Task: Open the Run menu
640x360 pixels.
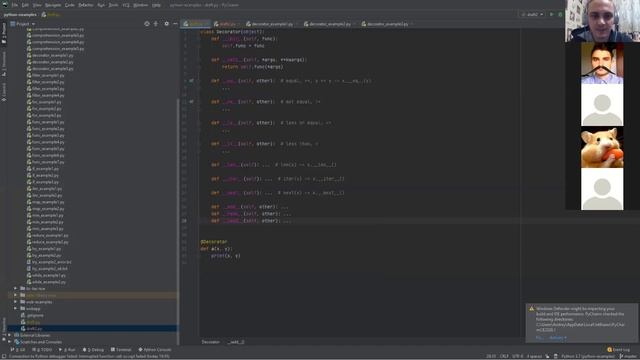Action: click(101, 5)
